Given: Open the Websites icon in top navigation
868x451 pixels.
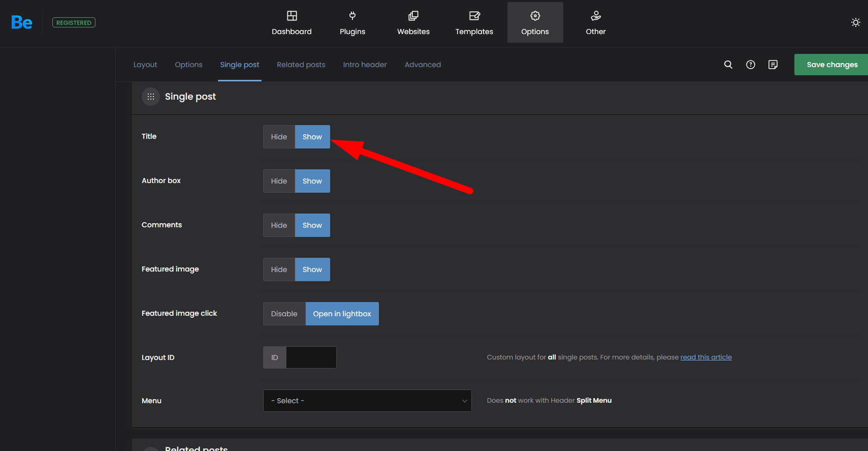Looking at the screenshot, I should coord(413,16).
